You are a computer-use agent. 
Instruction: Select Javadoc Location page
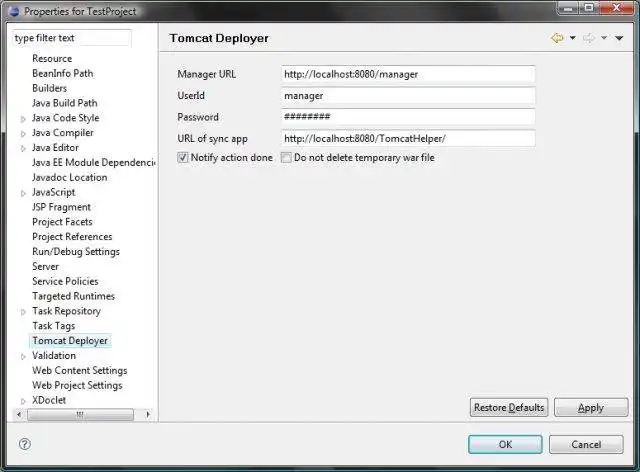[69, 177]
